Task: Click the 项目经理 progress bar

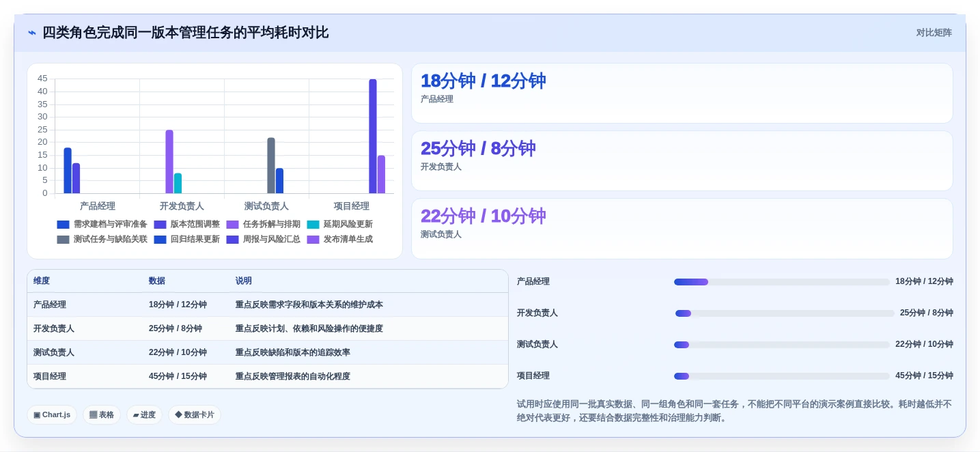Action: 782,376
